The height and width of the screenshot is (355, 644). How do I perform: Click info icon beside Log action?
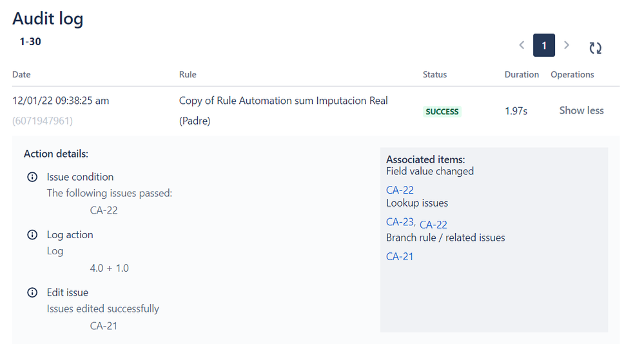coord(32,235)
